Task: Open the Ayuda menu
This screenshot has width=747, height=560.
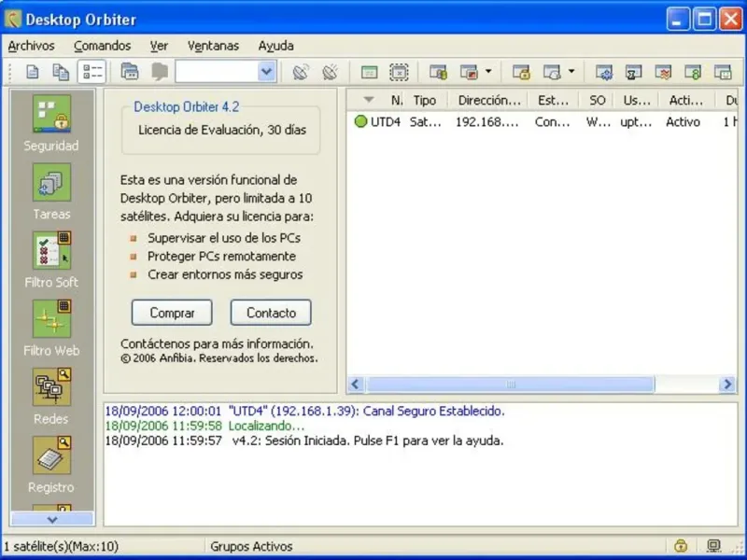Action: (275, 46)
